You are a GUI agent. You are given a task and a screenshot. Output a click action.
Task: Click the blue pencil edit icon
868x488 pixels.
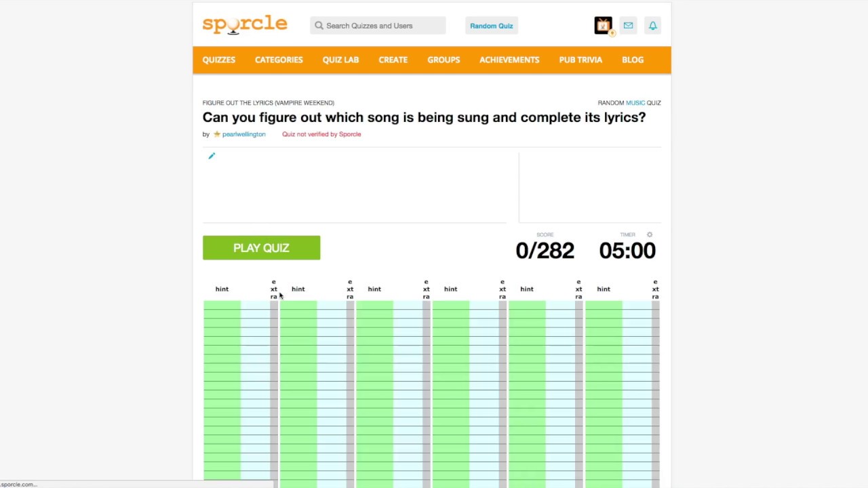[x=212, y=156]
